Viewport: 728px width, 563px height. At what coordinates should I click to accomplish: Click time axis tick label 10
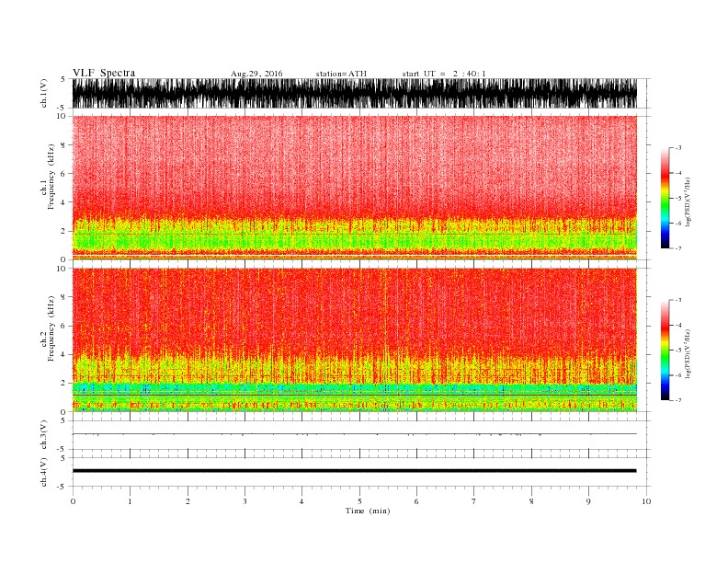(x=646, y=501)
